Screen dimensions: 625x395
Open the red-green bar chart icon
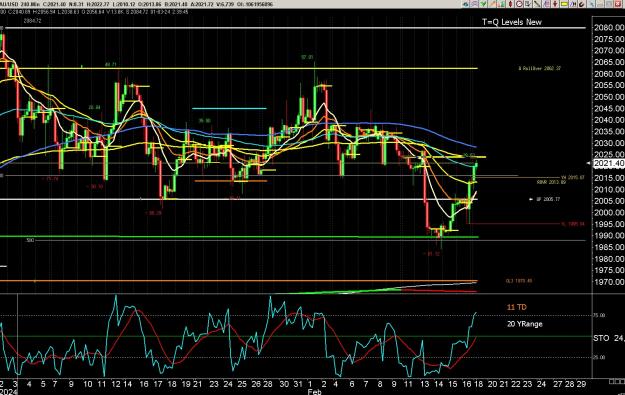coord(501,4)
